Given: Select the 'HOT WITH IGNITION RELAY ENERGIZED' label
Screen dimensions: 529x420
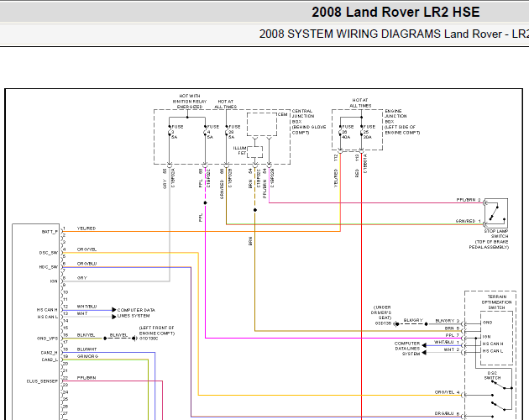Looking at the screenshot, I should point(190,102).
